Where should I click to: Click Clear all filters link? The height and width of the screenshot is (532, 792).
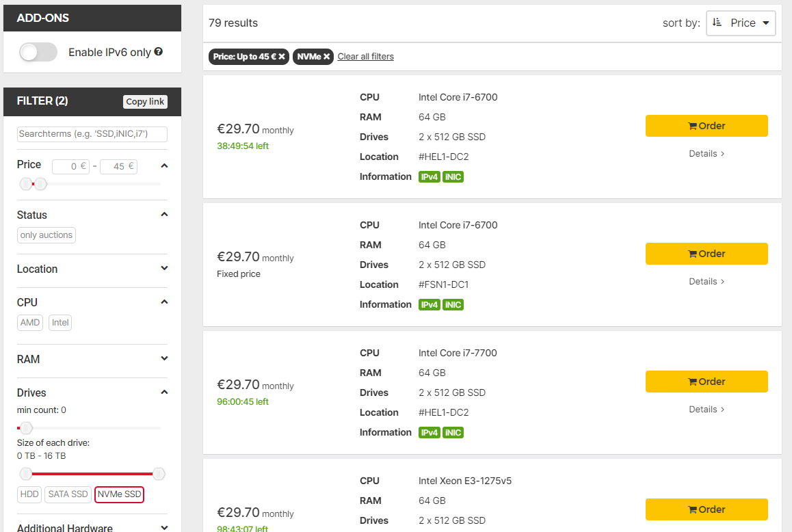tap(366, 57)
